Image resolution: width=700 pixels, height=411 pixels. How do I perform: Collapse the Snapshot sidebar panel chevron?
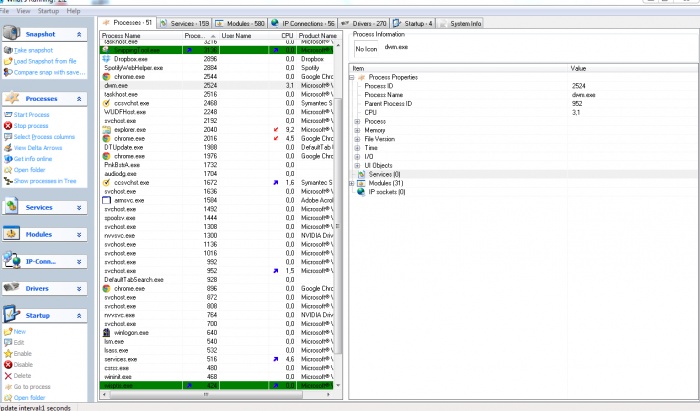point(79,34)
